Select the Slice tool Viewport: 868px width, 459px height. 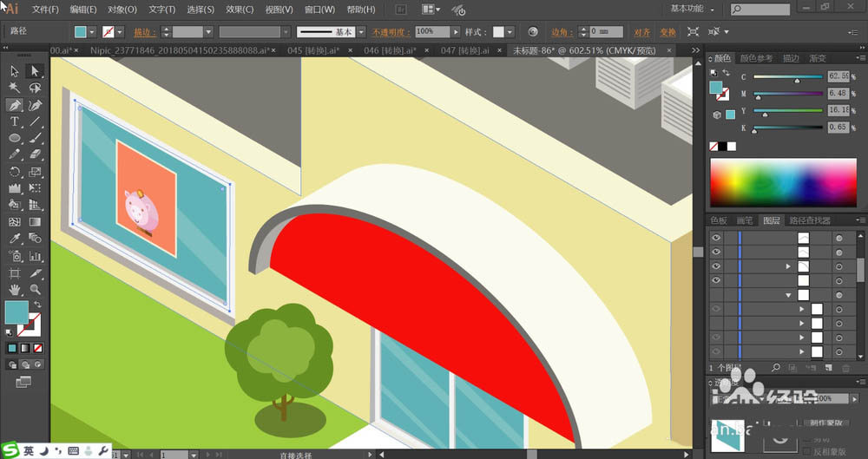(35, 273)
